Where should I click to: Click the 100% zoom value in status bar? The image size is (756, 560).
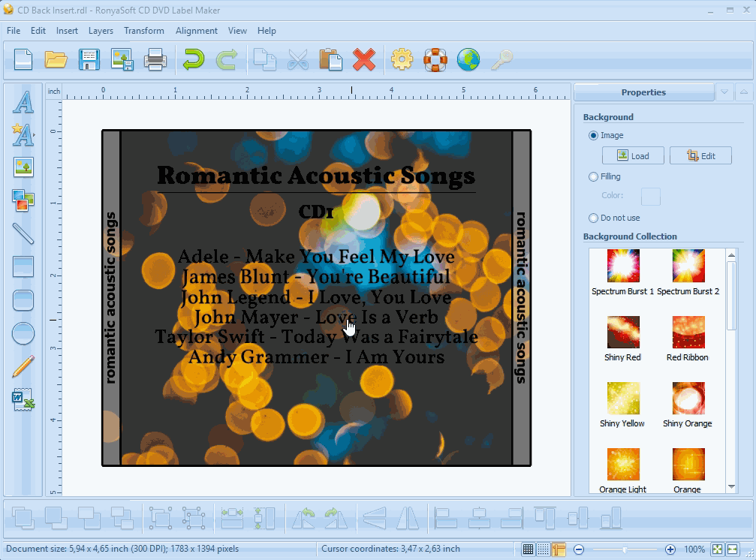tap(694, 549)
